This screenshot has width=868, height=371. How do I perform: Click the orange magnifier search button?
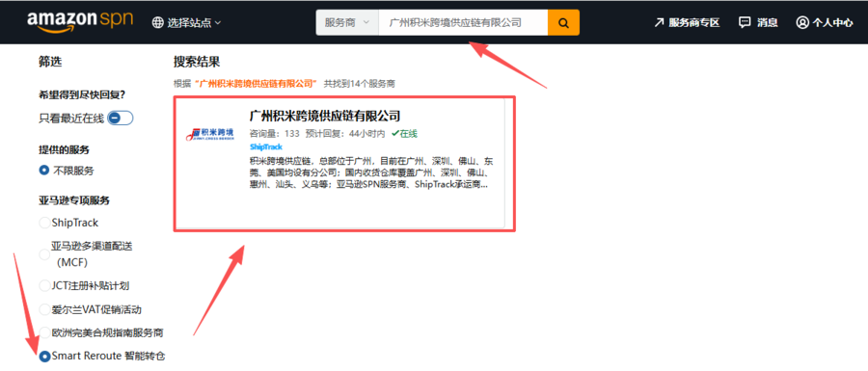click(563, 23)
